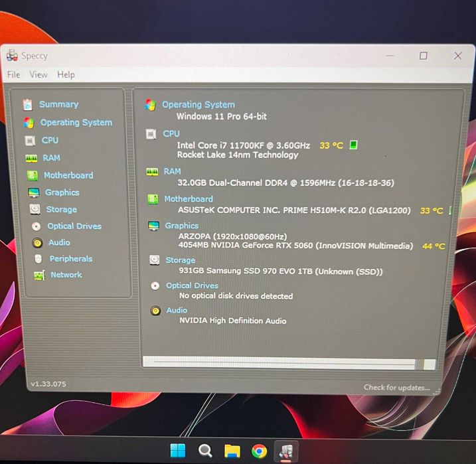
Task: Click 'ARZOPA (1920x1080@60Hz)' monitor text
Action: point(232,237)
